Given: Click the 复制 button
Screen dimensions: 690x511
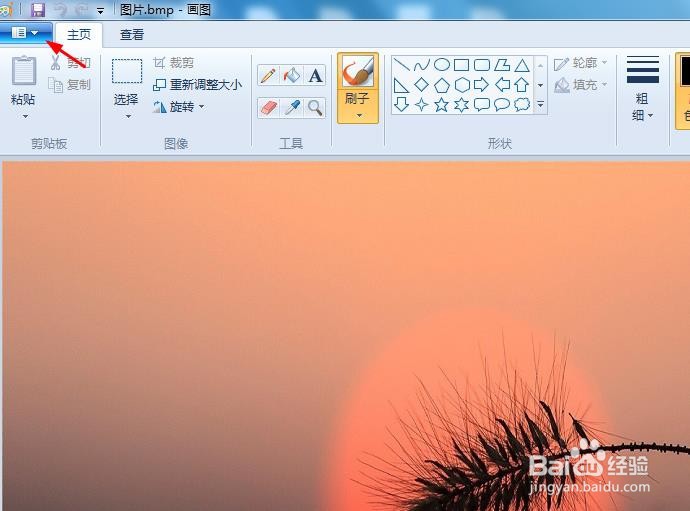Looking at the screenshot, I should (70, 85).
